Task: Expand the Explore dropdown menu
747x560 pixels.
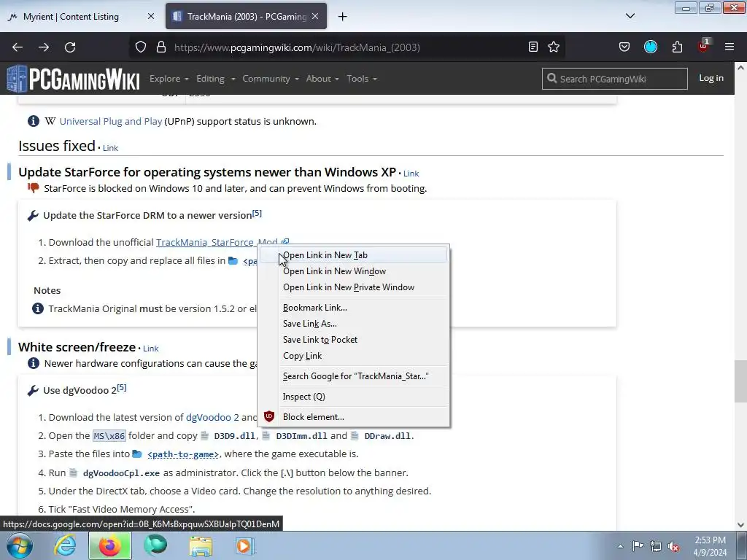Action: click(169, 79)
